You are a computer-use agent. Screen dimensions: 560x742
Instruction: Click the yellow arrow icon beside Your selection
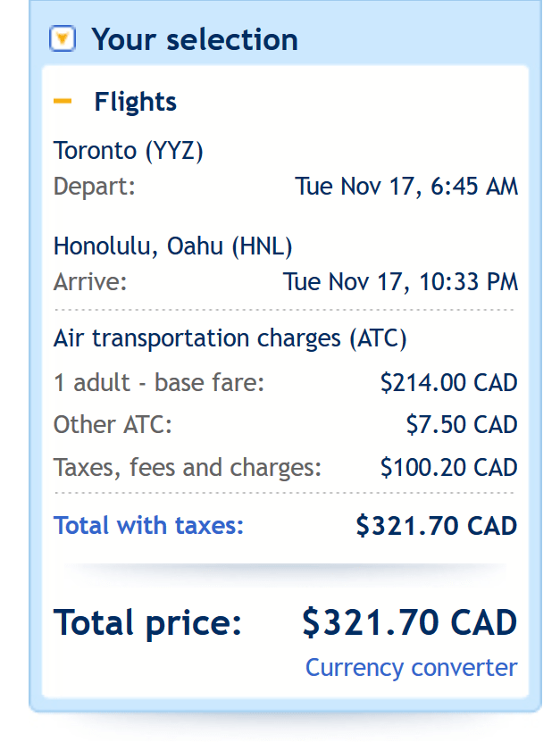point(62,39)
